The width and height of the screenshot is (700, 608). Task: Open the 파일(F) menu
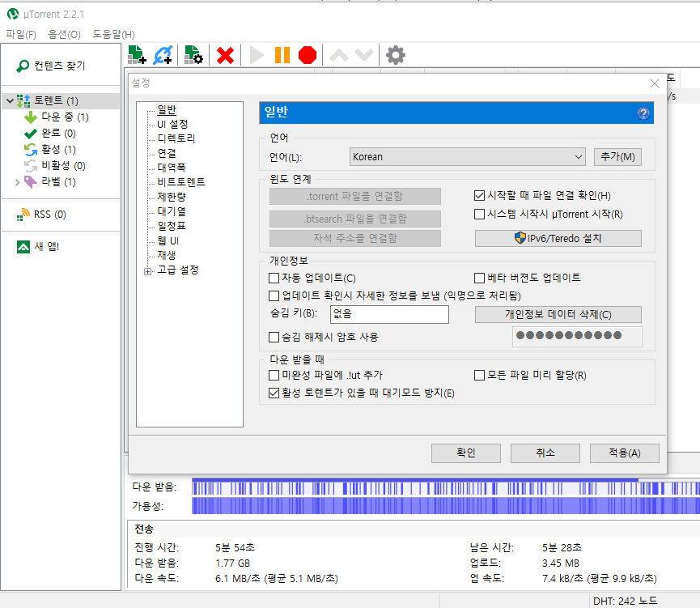tap(20, 34)
